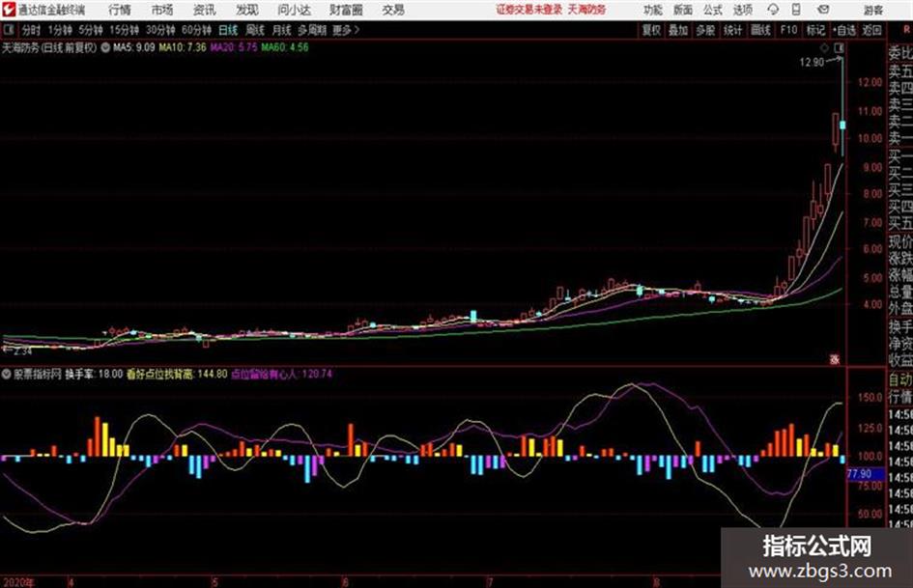Select the 日线 daily period tab
The image size is (913, 588).
point(228,30)
